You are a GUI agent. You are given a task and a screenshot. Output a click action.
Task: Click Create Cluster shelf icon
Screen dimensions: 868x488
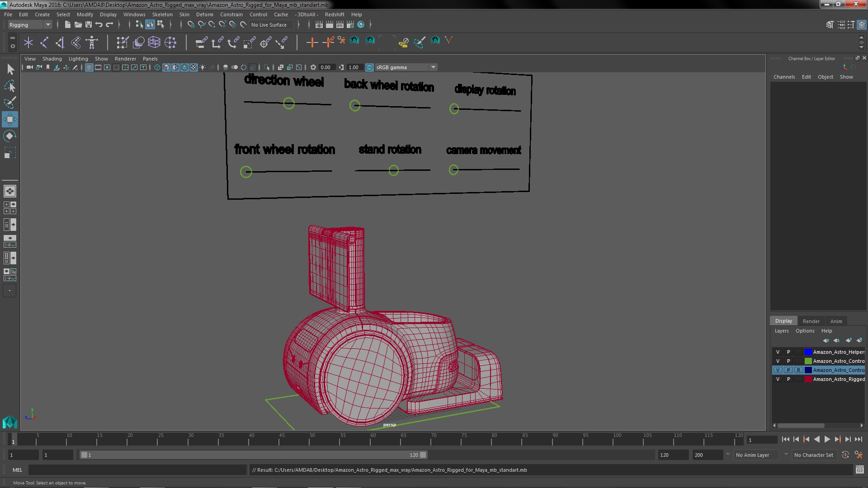click(x=170, y=42)
